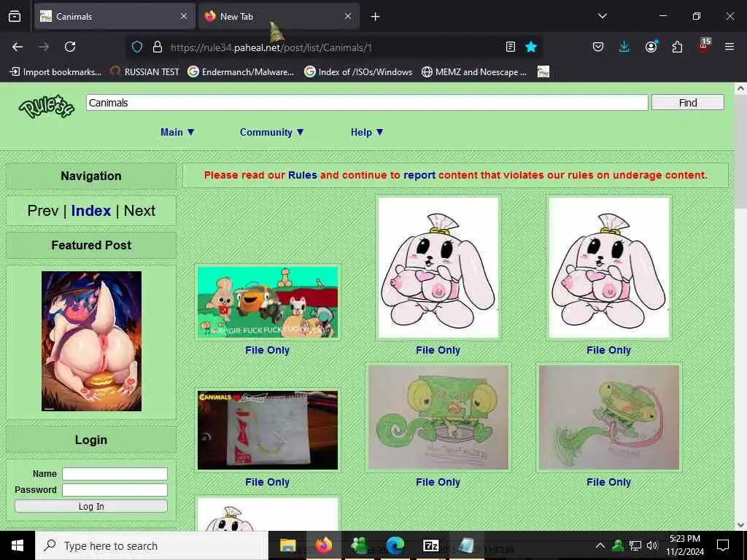This screenshot has width=747, height=560.
Task: Switch to the New Tab tab
Action: coord(279,16)
